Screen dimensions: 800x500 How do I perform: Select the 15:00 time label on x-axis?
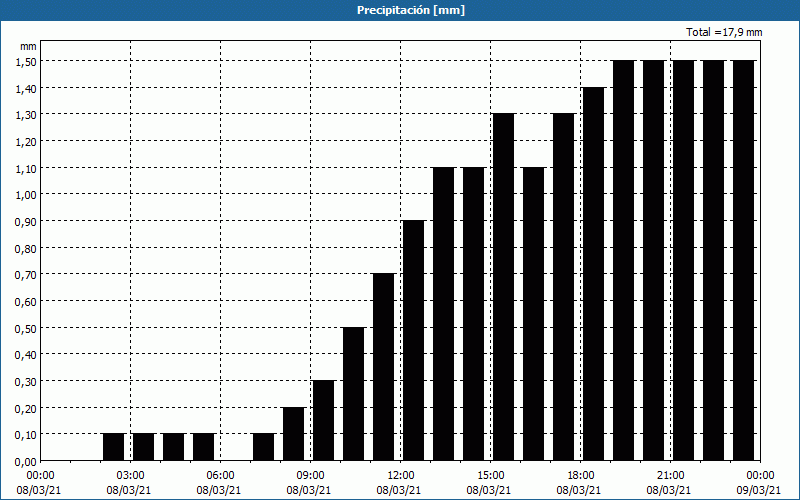[x=491, y=476]
